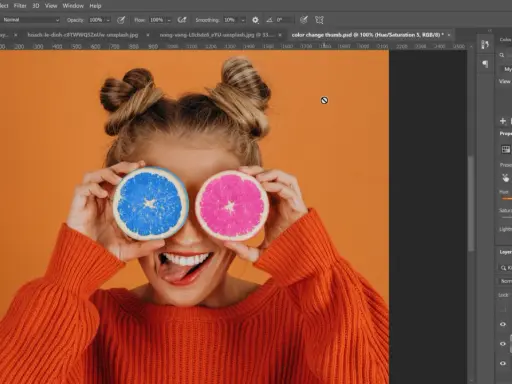The width and height of the screenshot is (512, 384).
Task: Toggle visibility of the middle layer eye icon
Action: 503,344
